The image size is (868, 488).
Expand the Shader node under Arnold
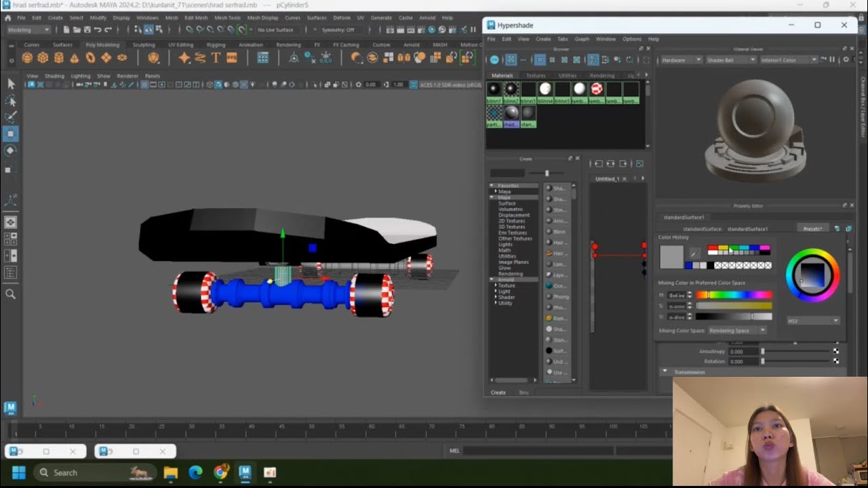tap(495, 298)
